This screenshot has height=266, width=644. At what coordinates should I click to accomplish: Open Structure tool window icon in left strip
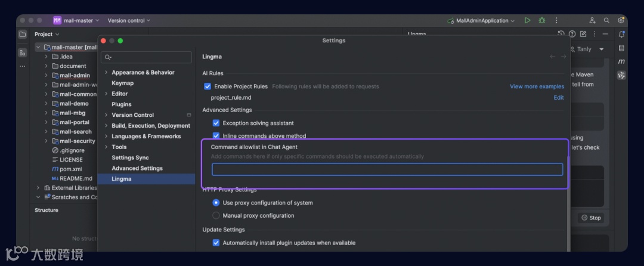click(x=23, y=52)
